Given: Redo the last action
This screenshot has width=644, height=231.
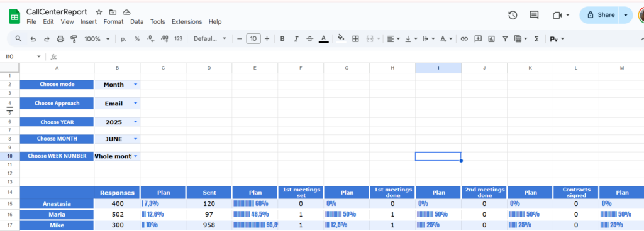Looking at the screenshot, I should click(47, 39).
